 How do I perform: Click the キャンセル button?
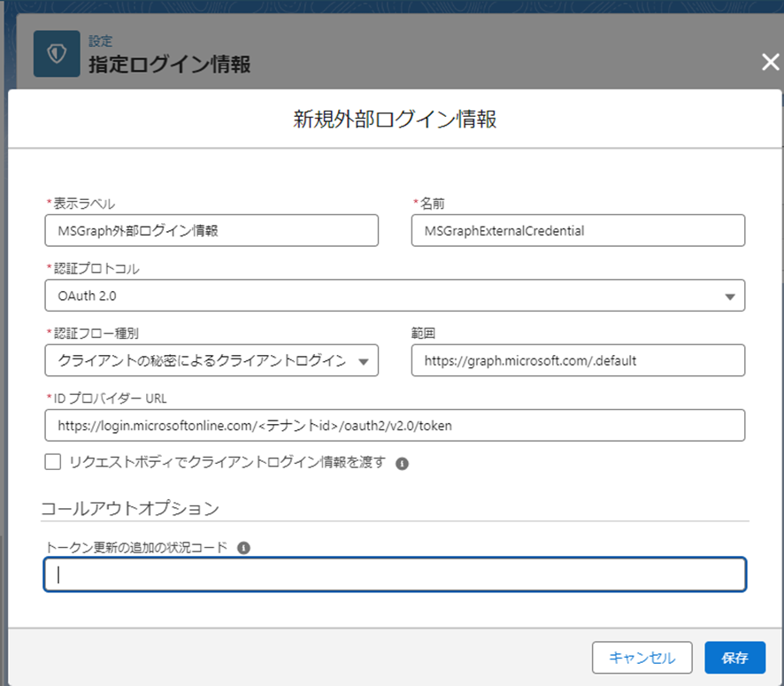click(x=642, y=658)
